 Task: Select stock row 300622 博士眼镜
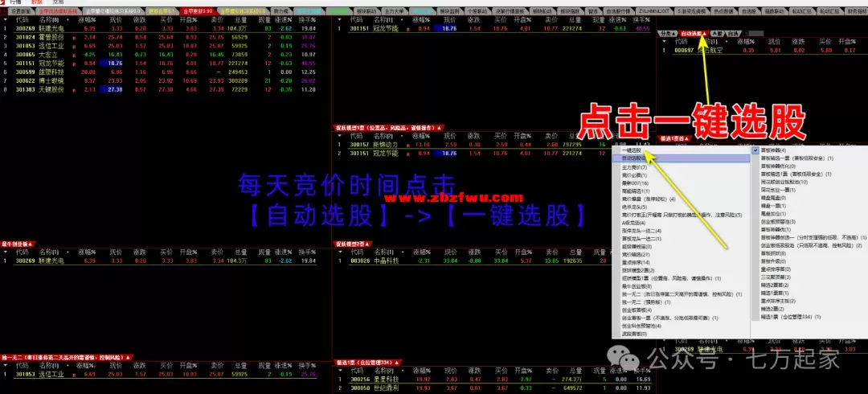158,81
